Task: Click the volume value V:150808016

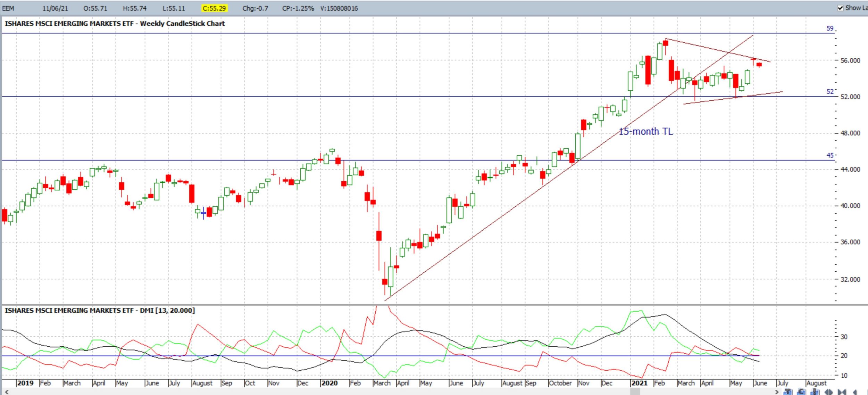Action: pyautogui.click(x=339, y=8)
